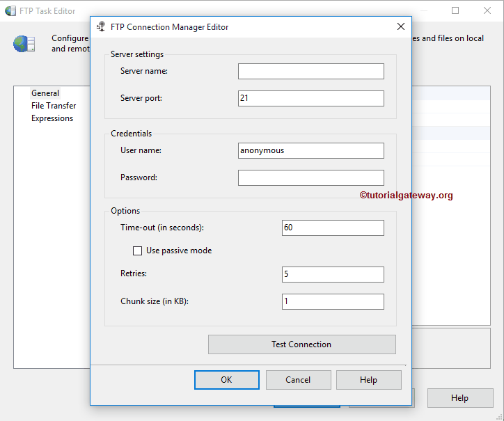Image resolution: width=504 pixels, height=421 pixels.
Task: Click the Test Connection button
Action: (302, 344)
